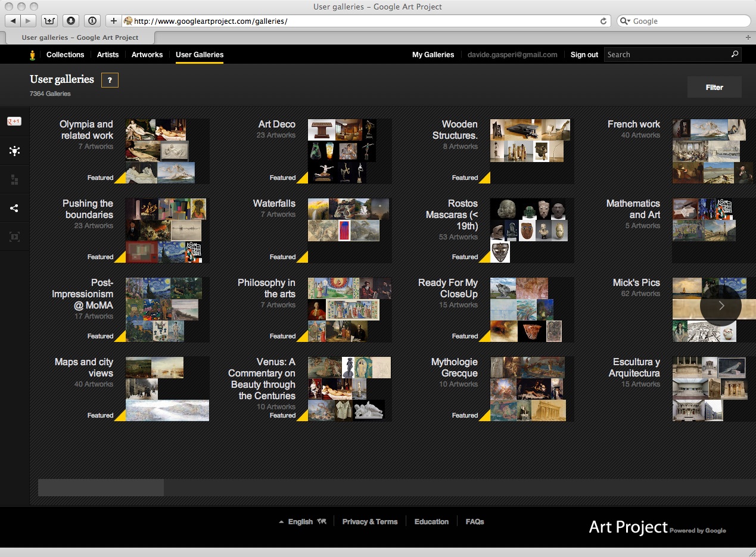Screen dimensions: 756x557
Task: Click the Art Deco thumbnail collage
Action: tap(350, 151)
